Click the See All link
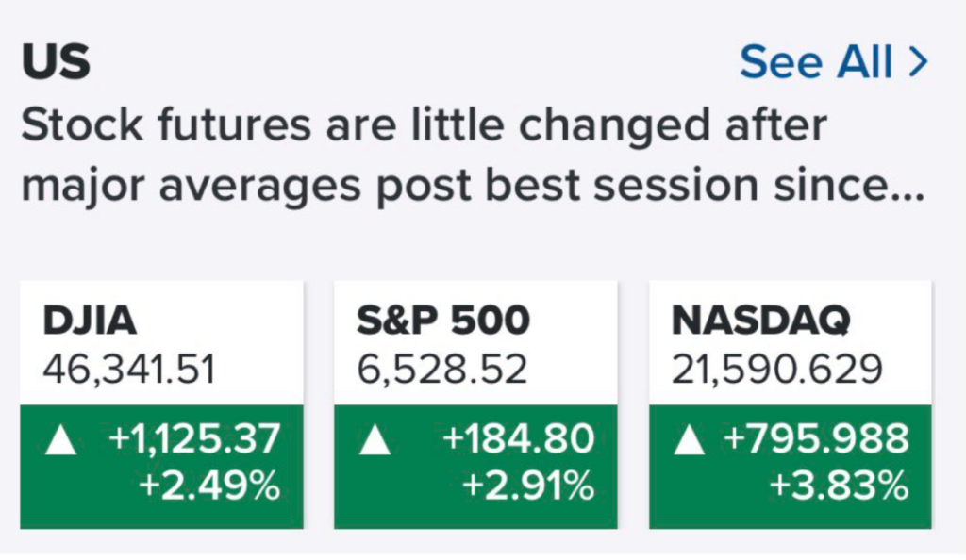 pyautogui.click(x=815, y=62)
